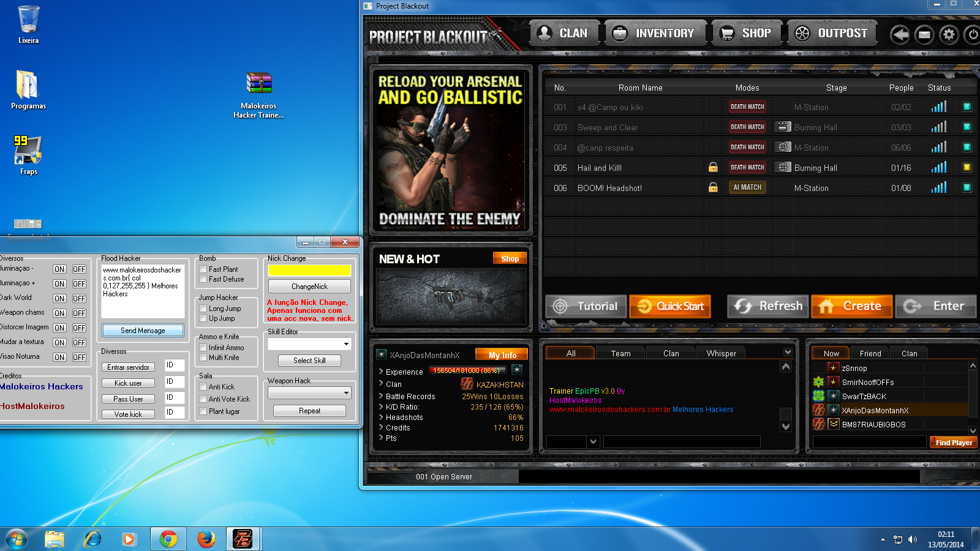
Task: Click the Send Mensage button
Action: tap(143, 331)
